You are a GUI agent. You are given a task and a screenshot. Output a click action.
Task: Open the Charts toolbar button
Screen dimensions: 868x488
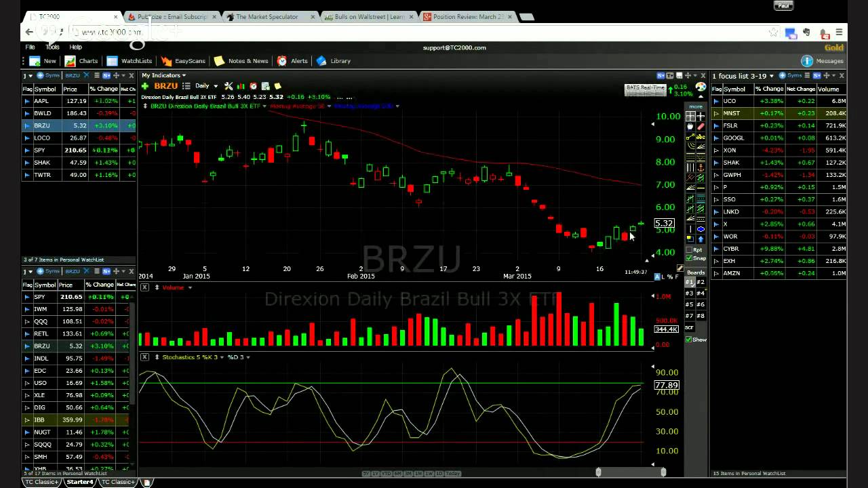pyautogui.click(x=81, y=61)
